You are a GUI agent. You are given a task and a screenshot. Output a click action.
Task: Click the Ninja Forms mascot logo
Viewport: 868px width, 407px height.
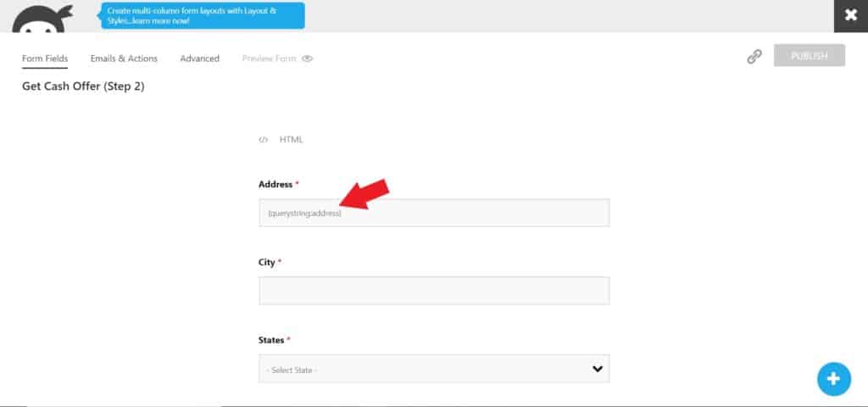(x=42, y=19)
